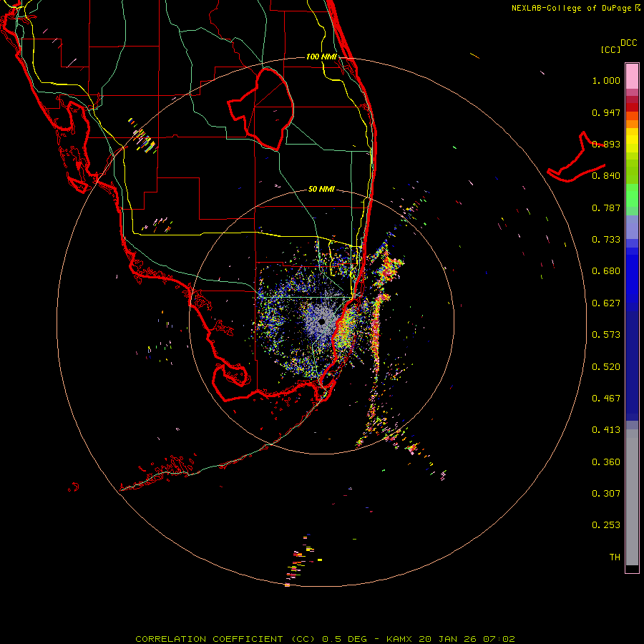Click the KAMX station identifier

point(399,639)
